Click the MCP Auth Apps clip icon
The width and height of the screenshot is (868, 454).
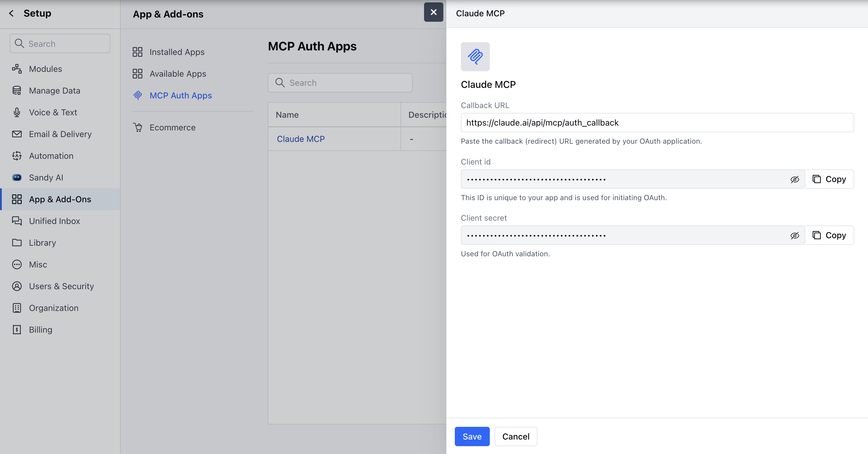(138, 95)
